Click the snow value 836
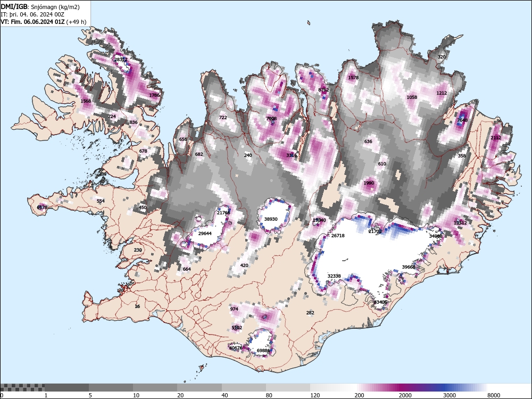Image resolution: width=532 pixels, height=399 pixels. tap(134, 122)
